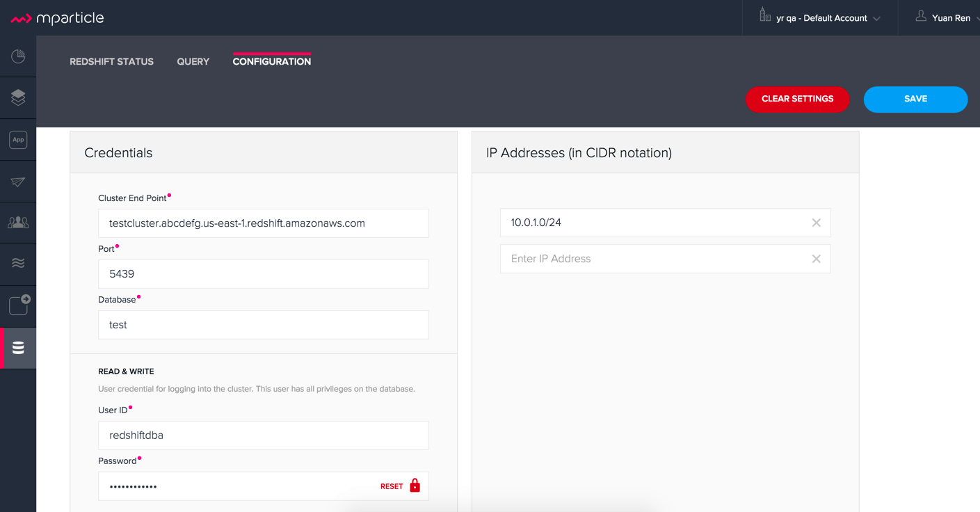Open the App icon in sidebar
980x512 pixels.
[x=18, y=140]
